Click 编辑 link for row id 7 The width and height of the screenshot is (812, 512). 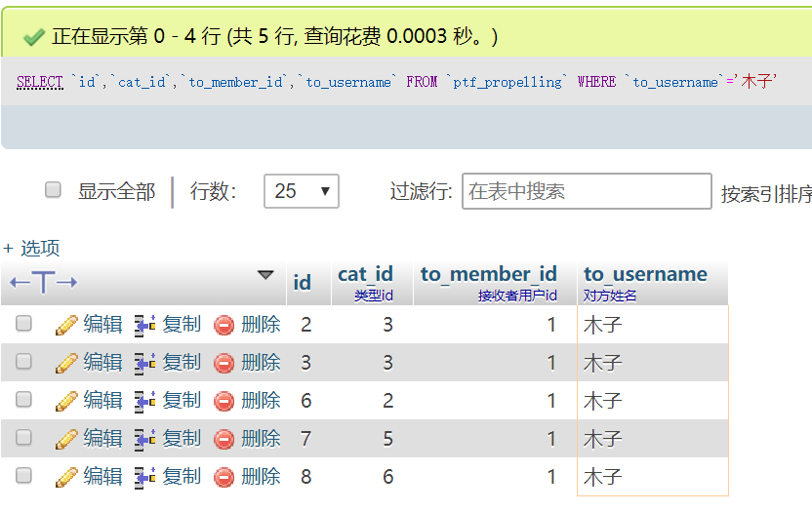click(x=102, y=439)
